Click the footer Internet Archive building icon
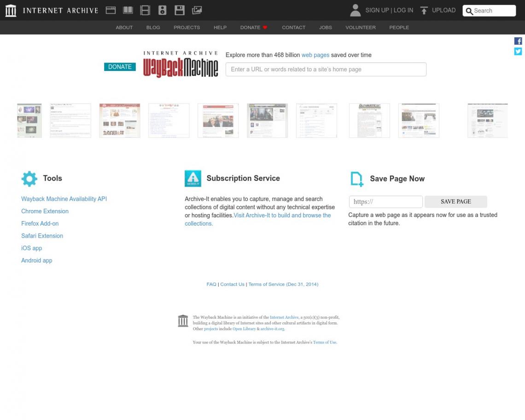525x420 pixels. (x=183, y=321)
